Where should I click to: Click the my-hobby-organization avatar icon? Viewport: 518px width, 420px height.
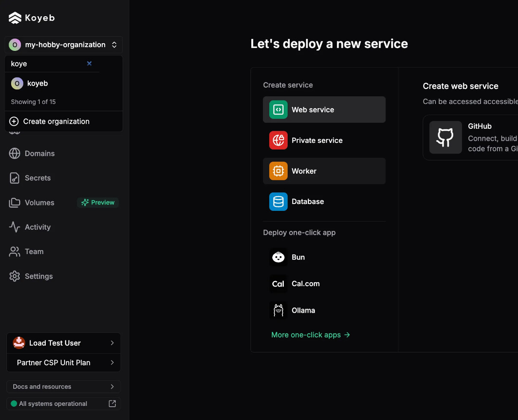tap(15, 45)
